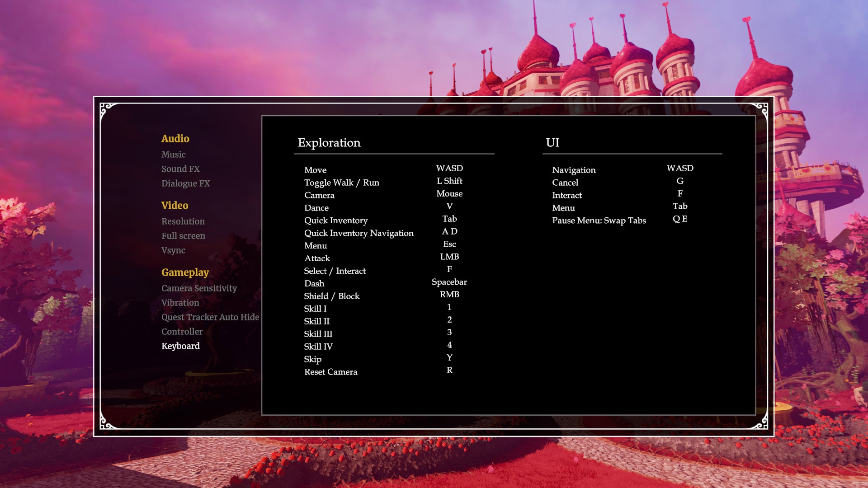Click the Video section heading

[175, 206]
